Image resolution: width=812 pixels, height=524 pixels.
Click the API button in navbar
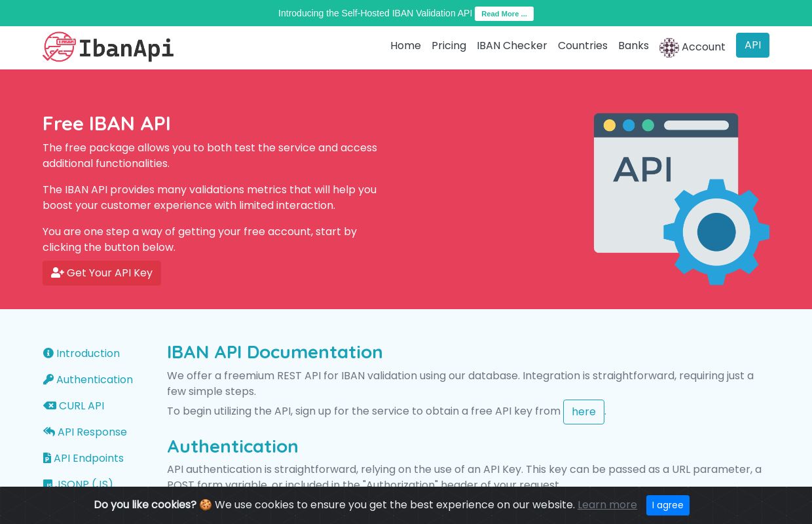pos(752,45)
